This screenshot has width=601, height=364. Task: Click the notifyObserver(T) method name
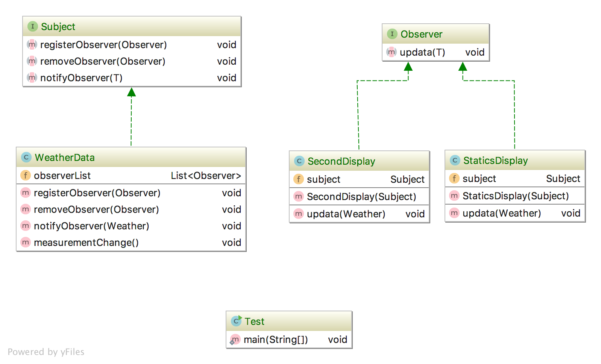pyautogui.click(x=81, y=78)
